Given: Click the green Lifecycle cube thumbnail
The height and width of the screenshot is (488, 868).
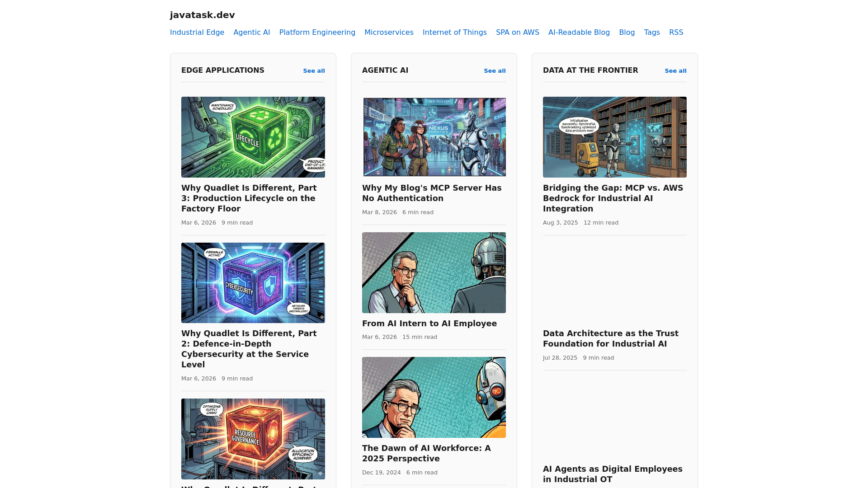Looking at the screenshot, I should pos(253,137).
